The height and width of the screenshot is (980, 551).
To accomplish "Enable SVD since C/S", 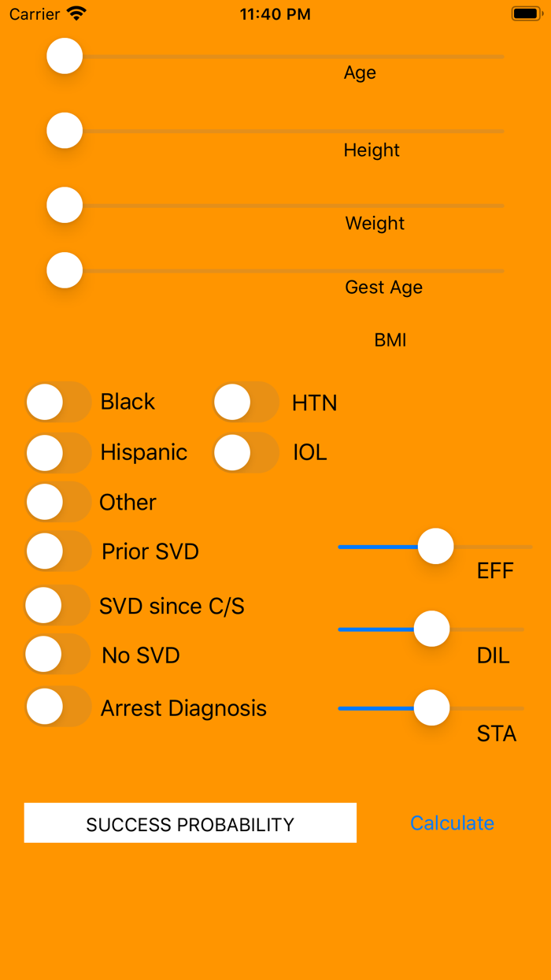I will point(57,605).
